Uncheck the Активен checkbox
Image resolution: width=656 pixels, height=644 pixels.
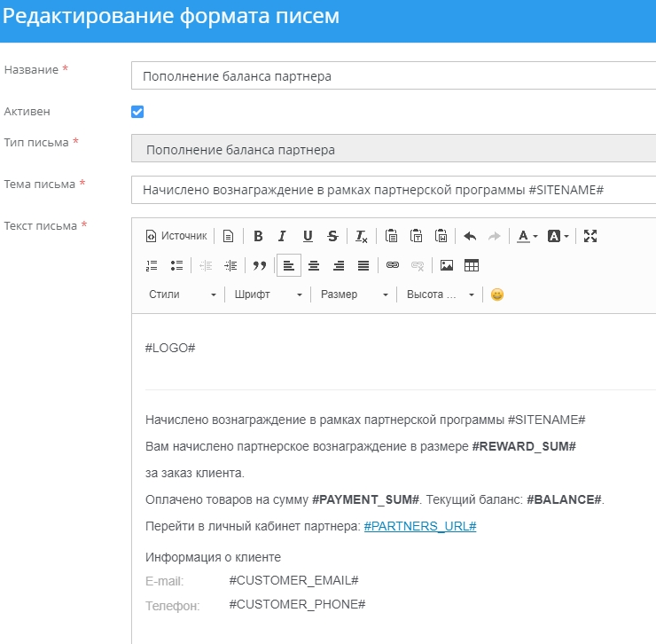[x=137, y=112]
